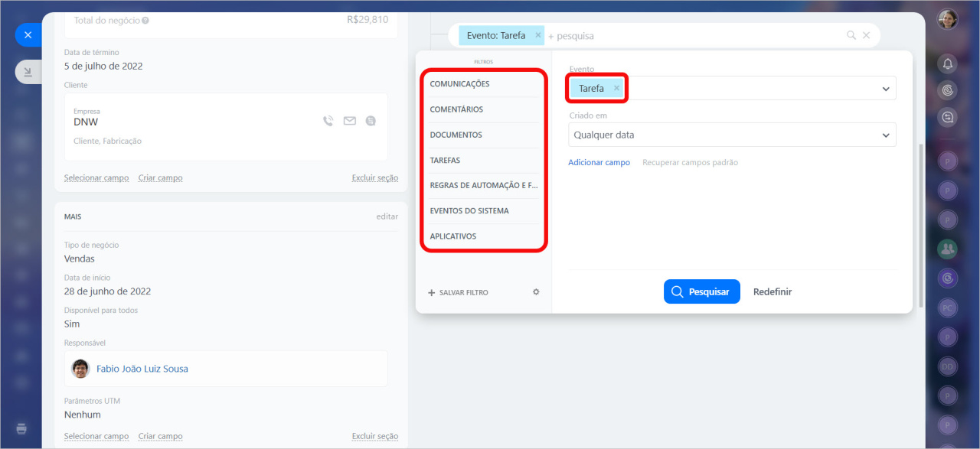Select the Comunicações filter
Viewport: 980px width, 449px height.
point(459,84)
